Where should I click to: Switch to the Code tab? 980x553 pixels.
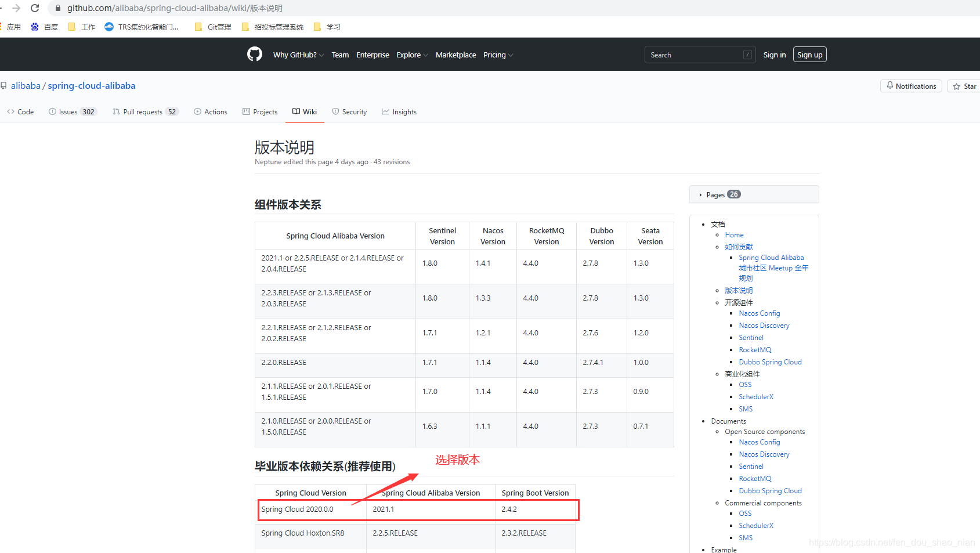(x=20, y=111)
